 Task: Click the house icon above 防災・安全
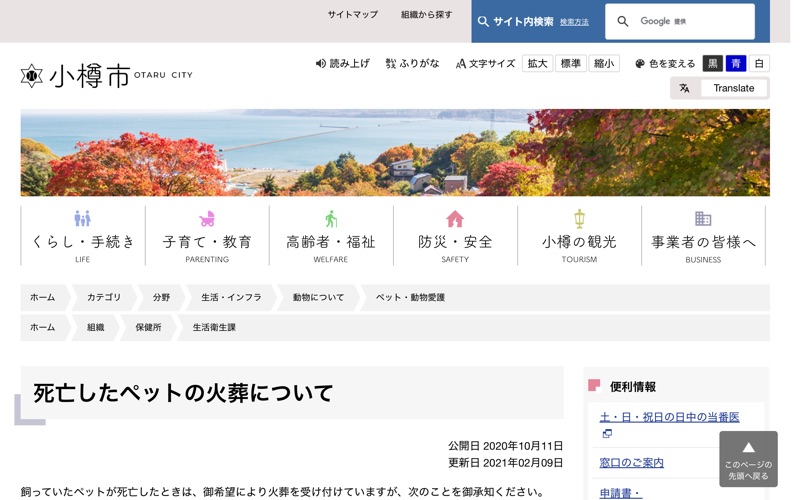coord(455,219)
